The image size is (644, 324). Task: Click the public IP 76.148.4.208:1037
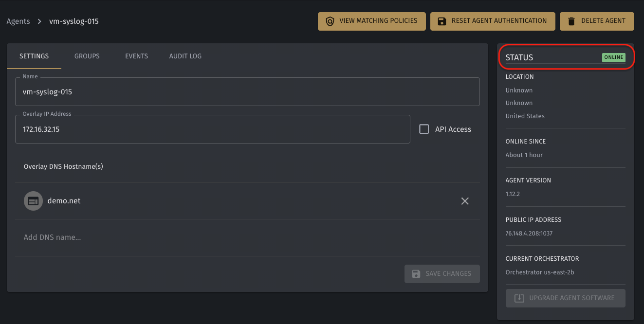click(x=529, y=234)
